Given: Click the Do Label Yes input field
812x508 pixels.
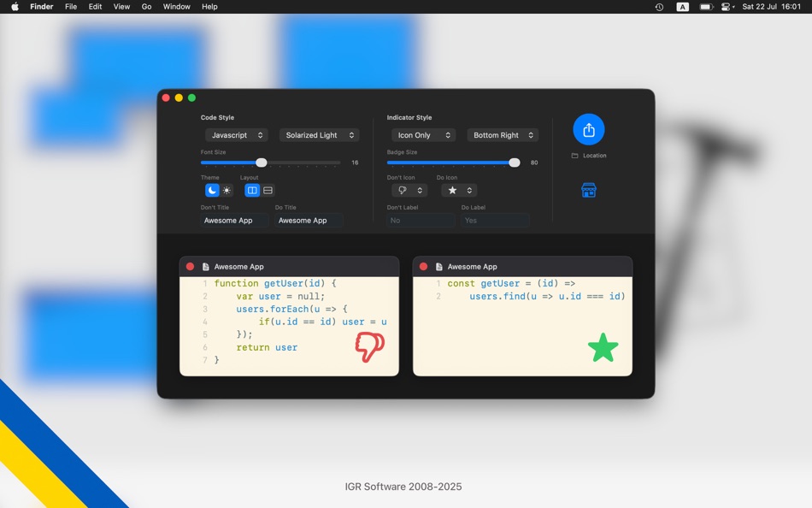Looking at the screenshot, I should pos(494,220).
